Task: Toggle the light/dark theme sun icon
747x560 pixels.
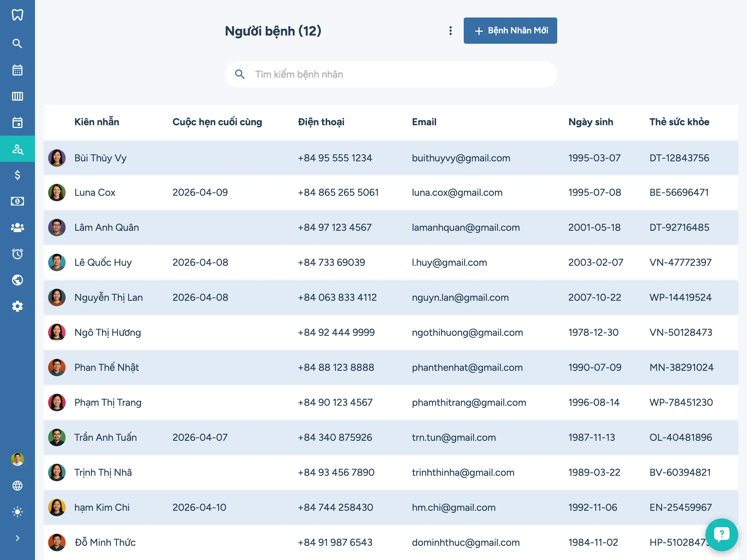Action: [17, 512]
